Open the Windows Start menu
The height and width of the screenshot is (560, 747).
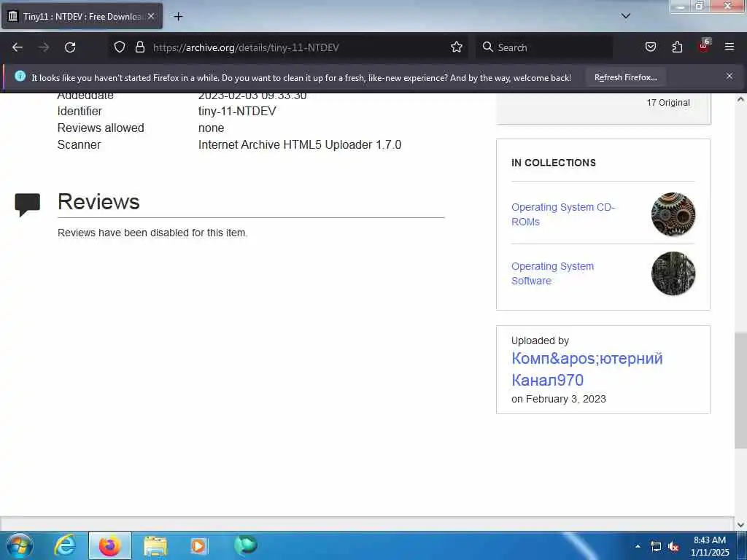pos(20,545)
